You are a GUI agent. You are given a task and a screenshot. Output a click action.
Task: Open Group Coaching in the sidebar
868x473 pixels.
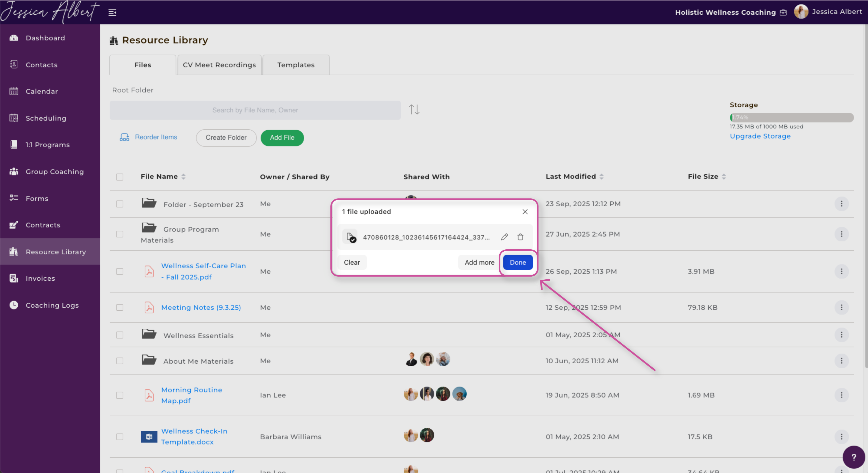point(55,172)
